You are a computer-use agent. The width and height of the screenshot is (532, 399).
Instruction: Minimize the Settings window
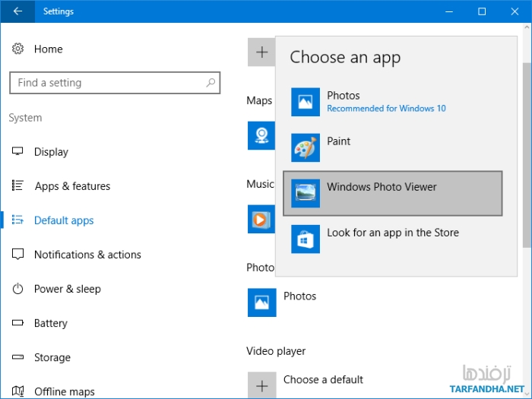(x=449, y=11)
